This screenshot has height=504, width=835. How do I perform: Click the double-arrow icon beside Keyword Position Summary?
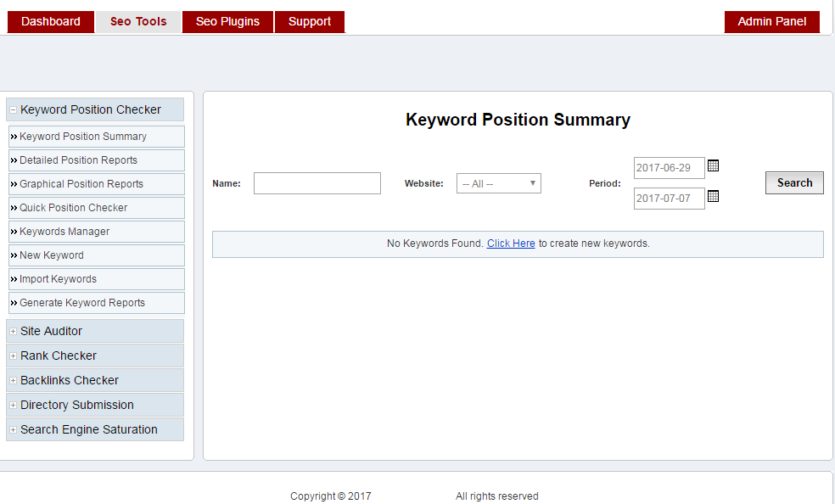pos(13,136)
